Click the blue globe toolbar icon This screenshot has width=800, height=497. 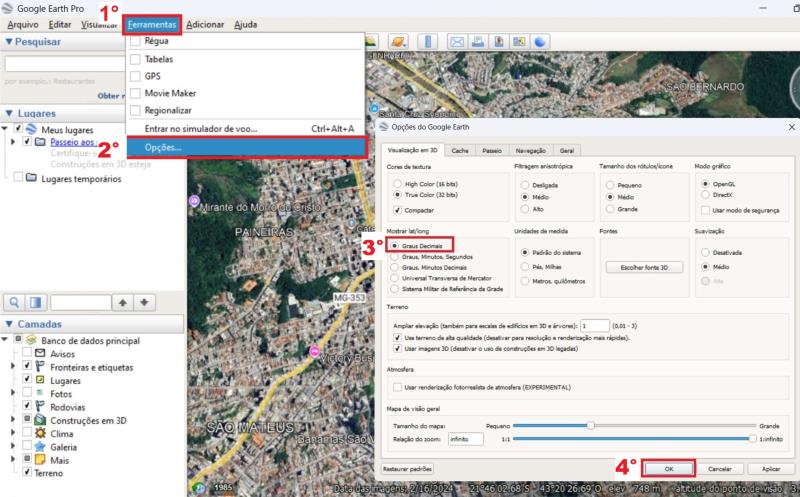540,42
